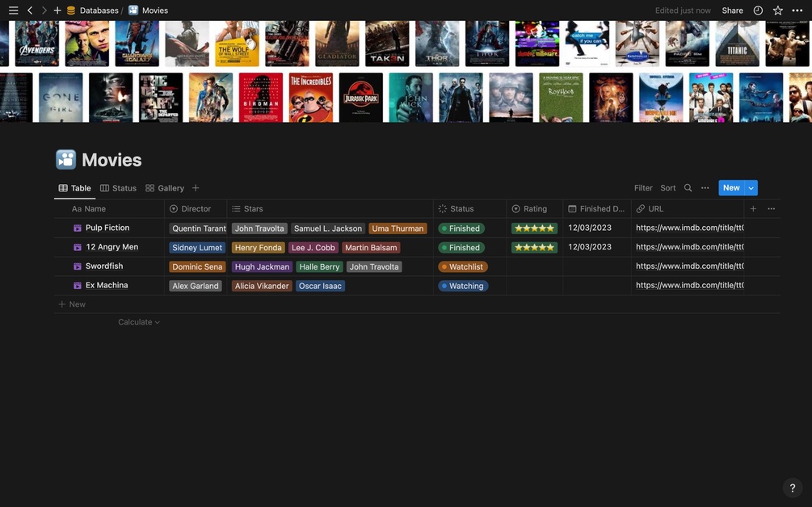Click the blue New button

click(731, 188)
